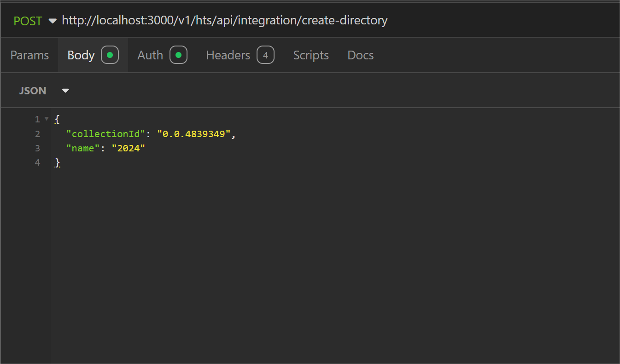
Task: Click line number 2 in the editor
Action: coord(37,133)
